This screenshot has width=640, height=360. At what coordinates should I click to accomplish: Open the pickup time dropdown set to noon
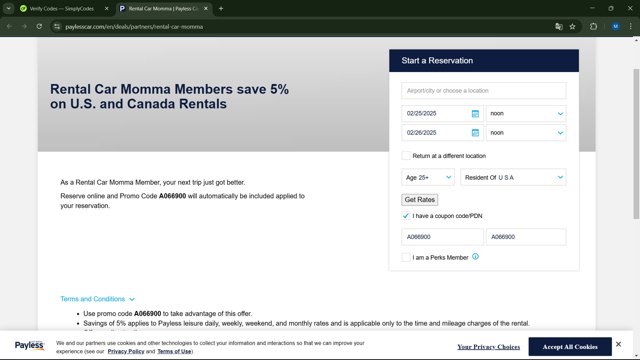(526, 113)
